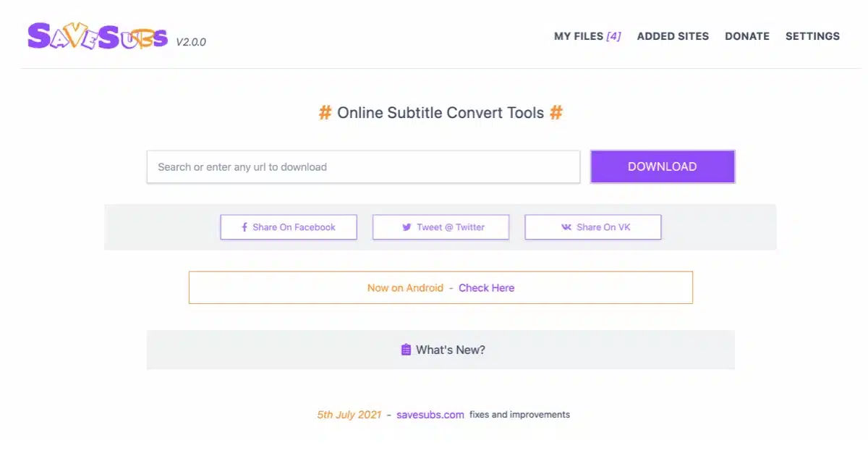Click the clipboard icon beside What's New

406,350
